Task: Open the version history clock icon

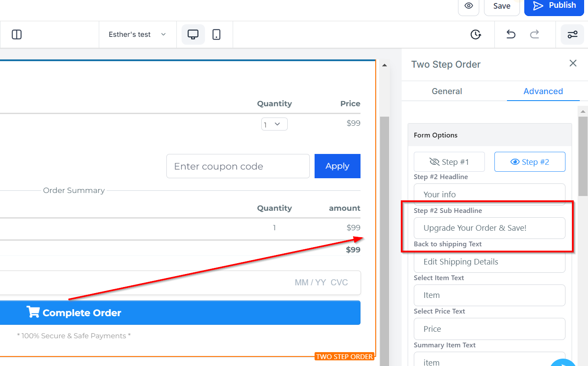Action: 476,34
